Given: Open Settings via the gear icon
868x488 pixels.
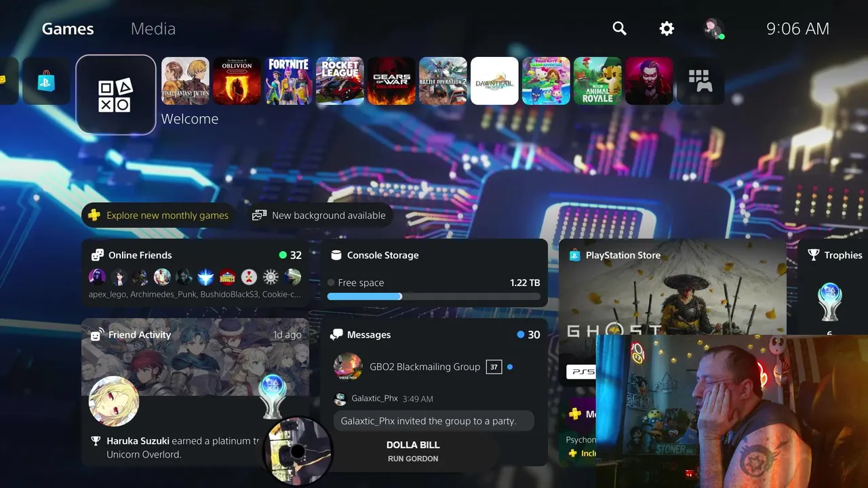Looking at the screenshot, I should (667, 28).
